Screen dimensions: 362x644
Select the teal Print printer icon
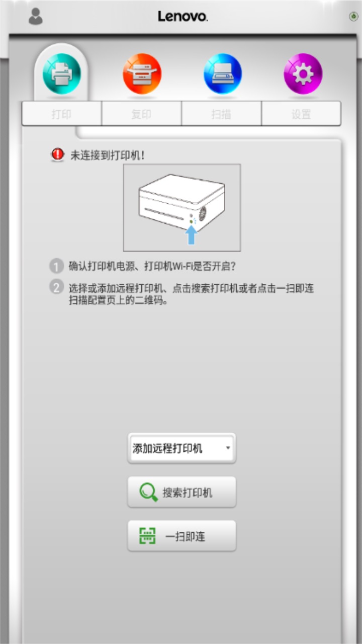click(x=61, y=74)
